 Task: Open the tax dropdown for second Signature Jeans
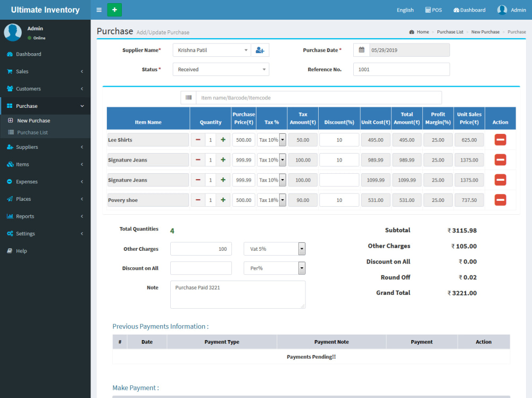[271, 180]
